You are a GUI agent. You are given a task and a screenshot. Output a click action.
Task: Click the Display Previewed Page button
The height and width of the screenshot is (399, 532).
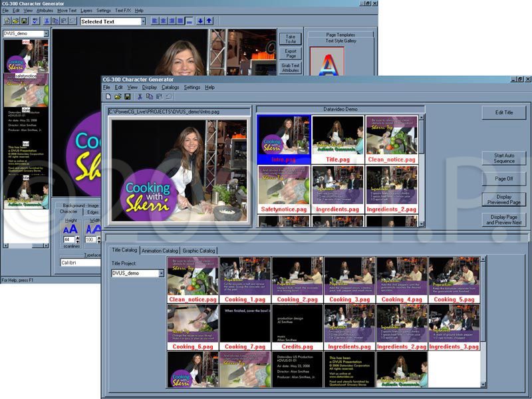click(504, 199)
